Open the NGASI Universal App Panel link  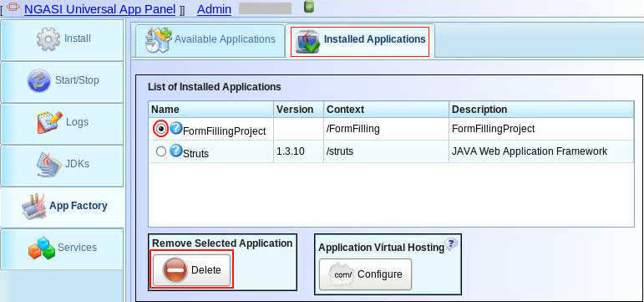coord(99,9)
